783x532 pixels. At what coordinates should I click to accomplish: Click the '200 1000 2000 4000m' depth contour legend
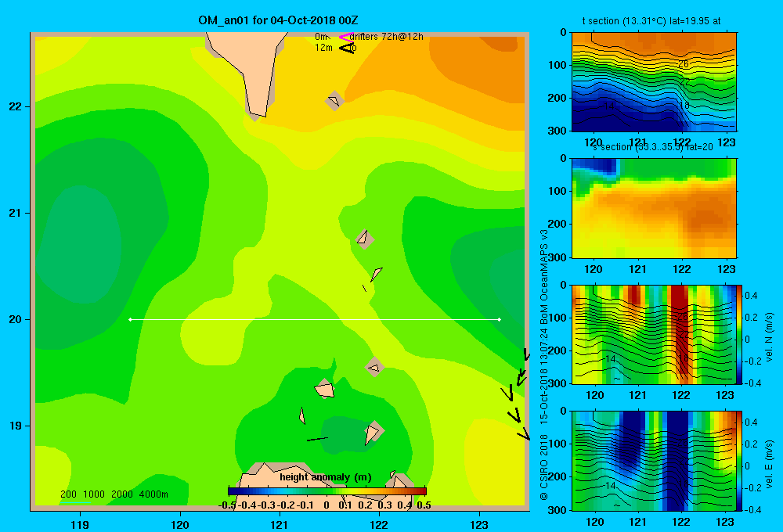(114, 494)
